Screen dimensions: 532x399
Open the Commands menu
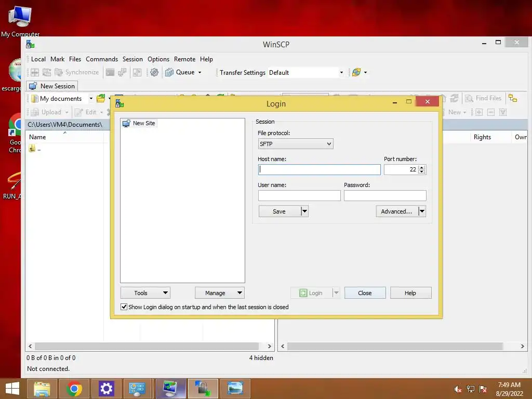click(x=102, y=59)
